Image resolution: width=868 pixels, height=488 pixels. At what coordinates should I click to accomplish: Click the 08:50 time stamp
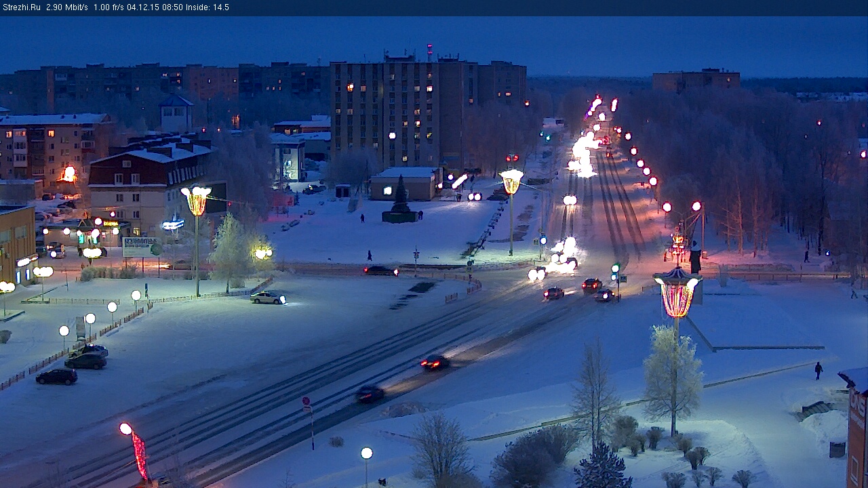point(173,7)
